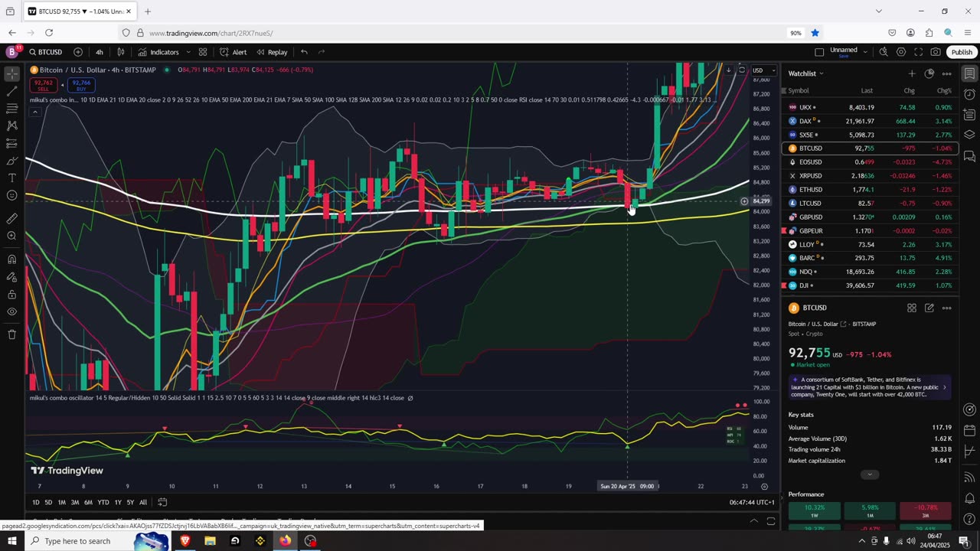
Task: Open the emoji icons tool
Action: 11,195
